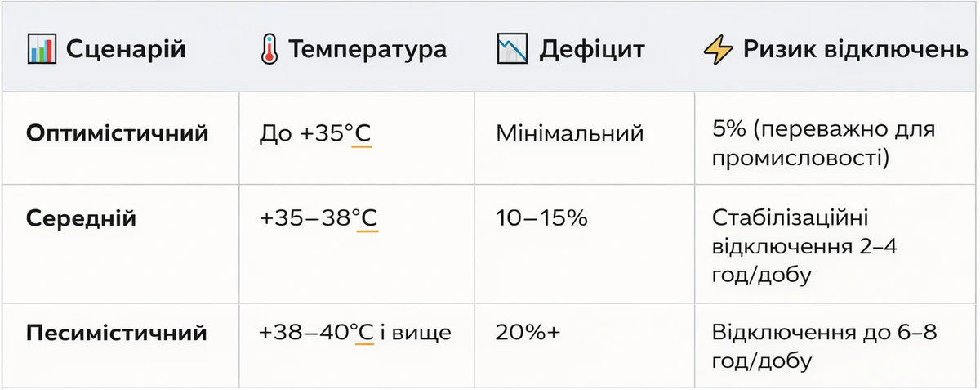This screenshot has width=980, height=390.
Task: Click the Мінімальний deficit cell
Action: tap(569, 133)
